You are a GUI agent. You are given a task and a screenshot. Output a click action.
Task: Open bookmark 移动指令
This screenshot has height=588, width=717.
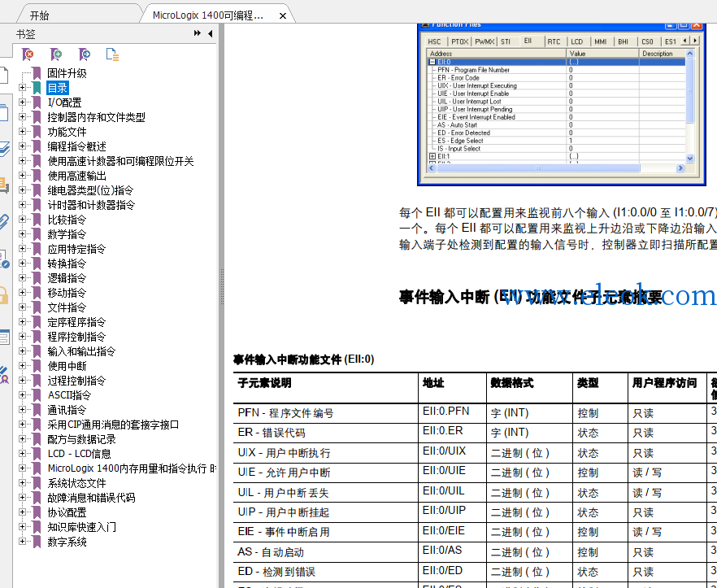coord(67,293)
